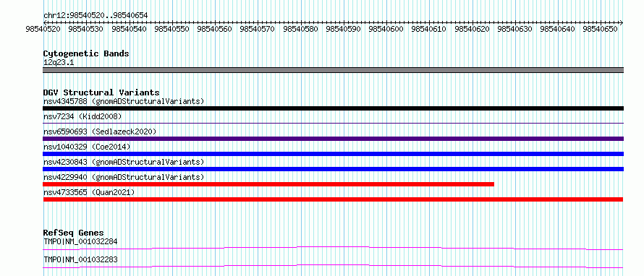The width and height of the screenshot is (644, 276).
Task: Click the nsv4230843 (gnomADStructuralVariants) label
Action: pos(124,162)
